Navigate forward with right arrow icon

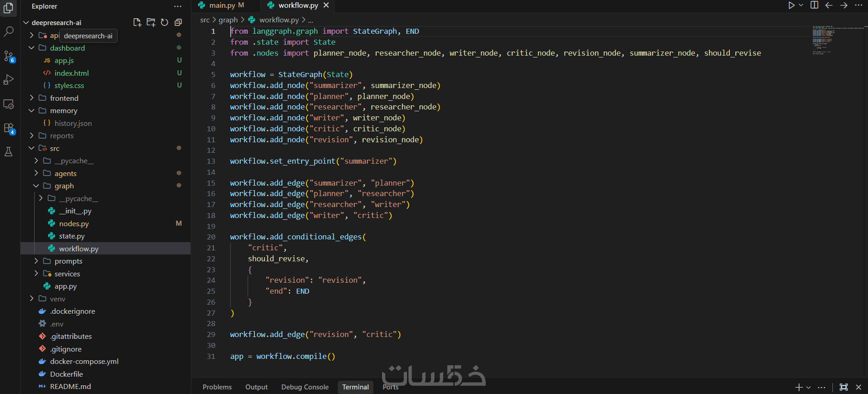[x=844, y=5]
